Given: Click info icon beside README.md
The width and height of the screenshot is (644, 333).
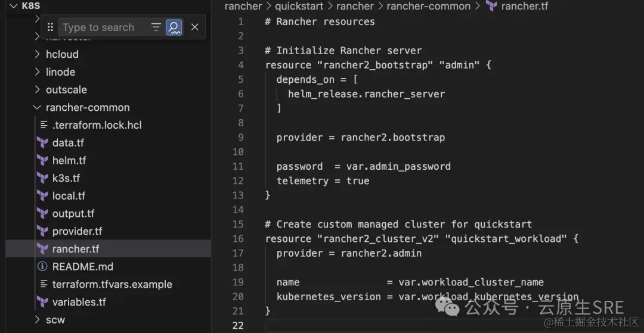Looking at the screenshot, I should [42, 266].
